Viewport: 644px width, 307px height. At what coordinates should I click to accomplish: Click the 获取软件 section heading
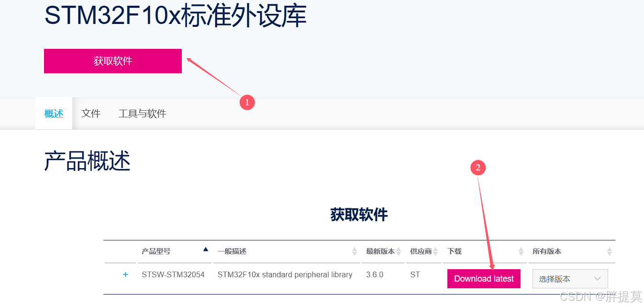pos(359,215)
